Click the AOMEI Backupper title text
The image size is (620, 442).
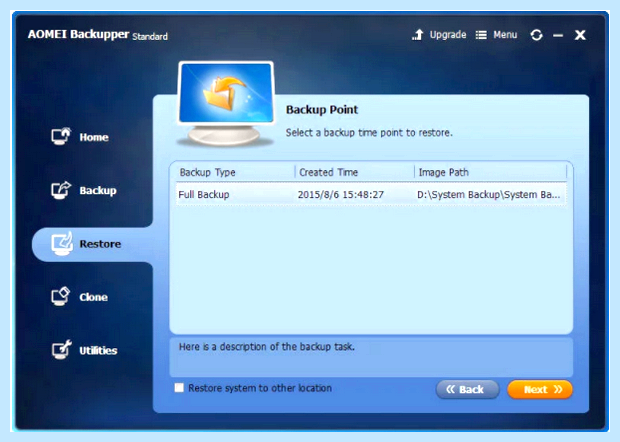[78, 34]
